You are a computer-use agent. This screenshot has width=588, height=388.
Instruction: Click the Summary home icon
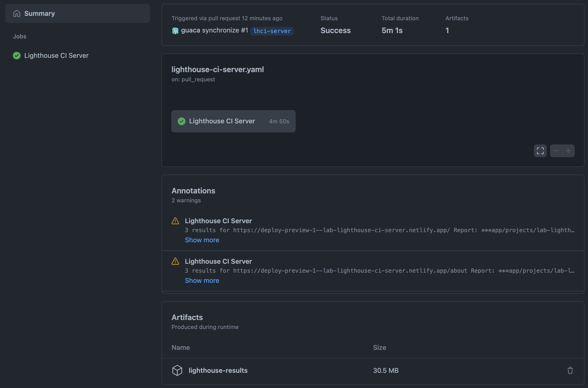pyautogui.click(x=17, y=13)
